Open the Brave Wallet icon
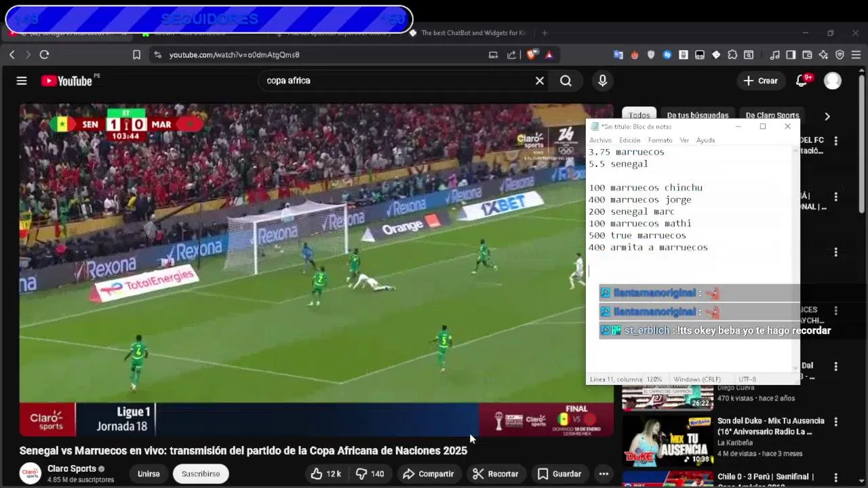The width and height of the screenshot is (868, 488). click(807, 55)
